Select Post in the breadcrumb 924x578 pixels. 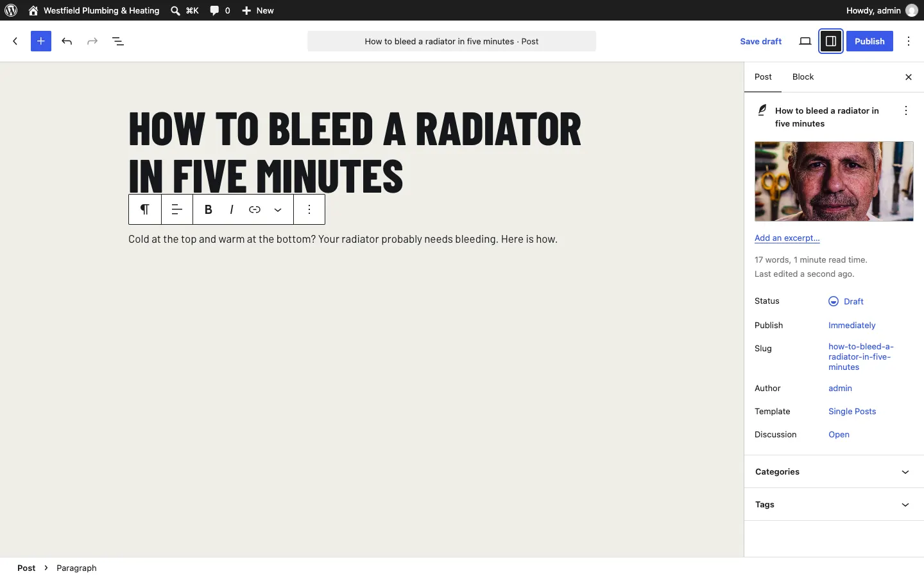pyautogui.click(x=26, y=568)
